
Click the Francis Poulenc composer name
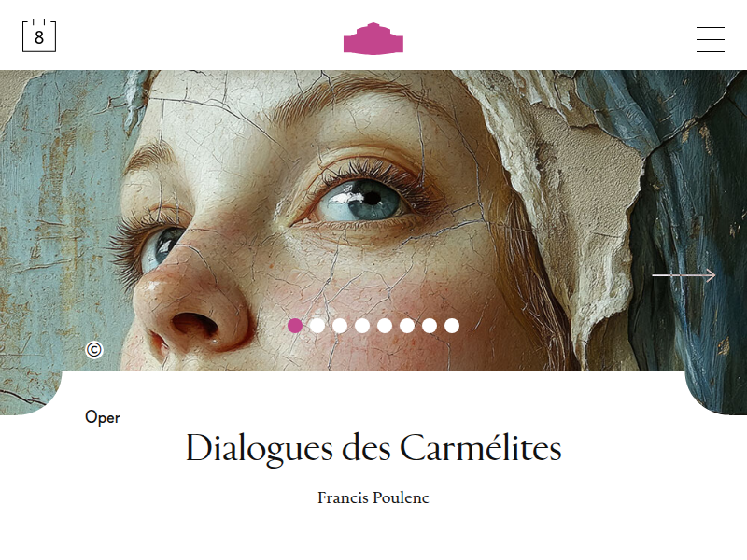[373, 497]
